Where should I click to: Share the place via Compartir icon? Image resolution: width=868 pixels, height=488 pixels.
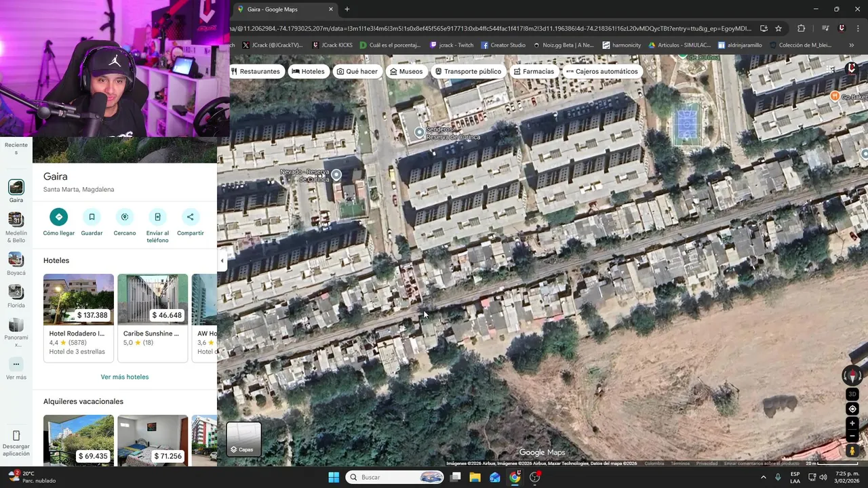click(191, 217)
